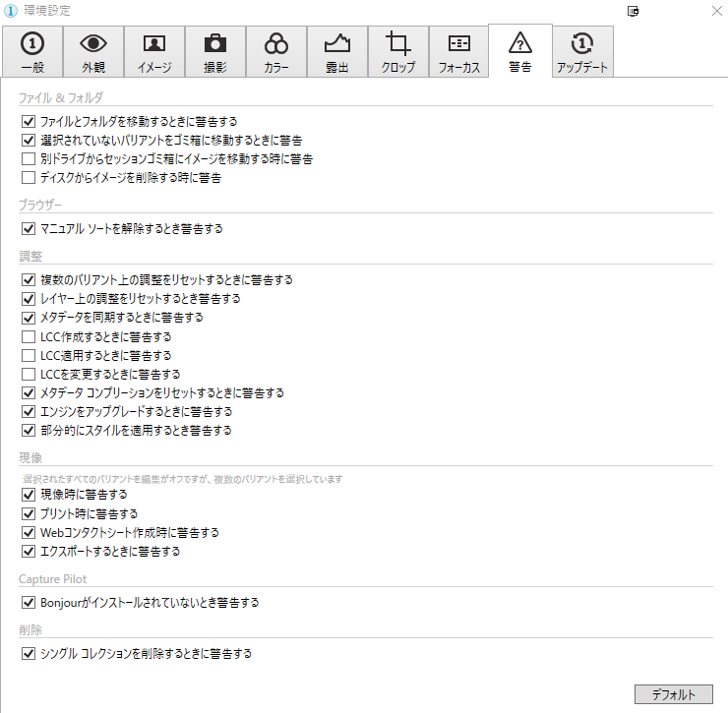Click the デフォルト button
Screen dimensions: 728x713
tap(673, 694)
